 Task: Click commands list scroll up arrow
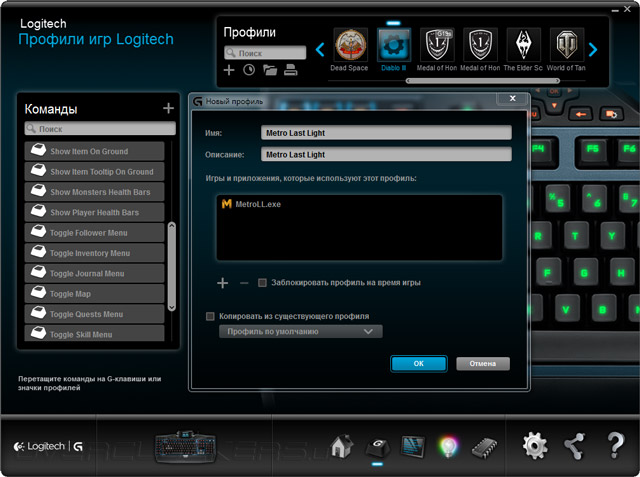172,225
